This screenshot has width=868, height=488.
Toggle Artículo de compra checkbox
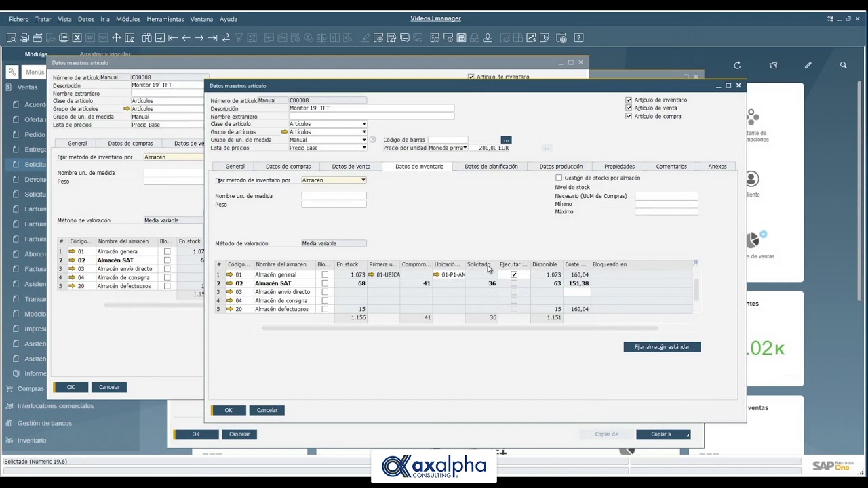[629, 116]
